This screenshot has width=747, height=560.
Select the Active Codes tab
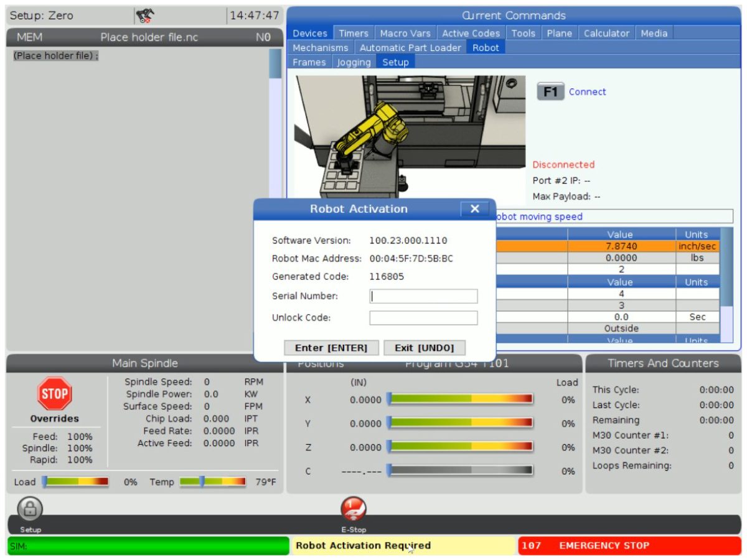(x=471, y=34)
